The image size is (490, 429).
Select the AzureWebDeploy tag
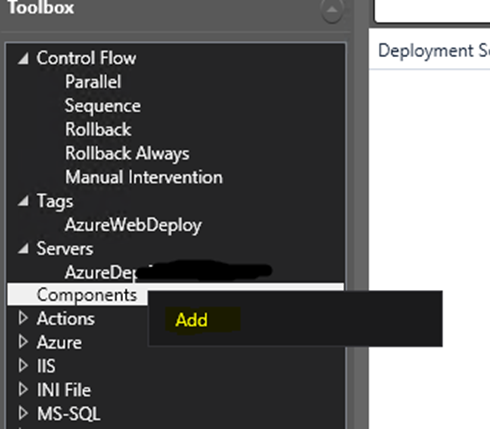pyautogui.click(x=133, y=225)
